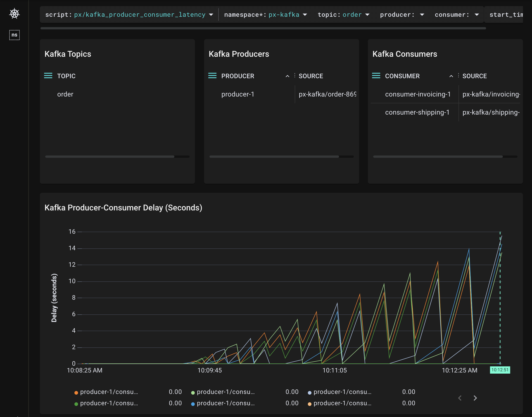Go to previous chart legend page
The height and width of the screenshot is (417, 532).
click(460, 398)
